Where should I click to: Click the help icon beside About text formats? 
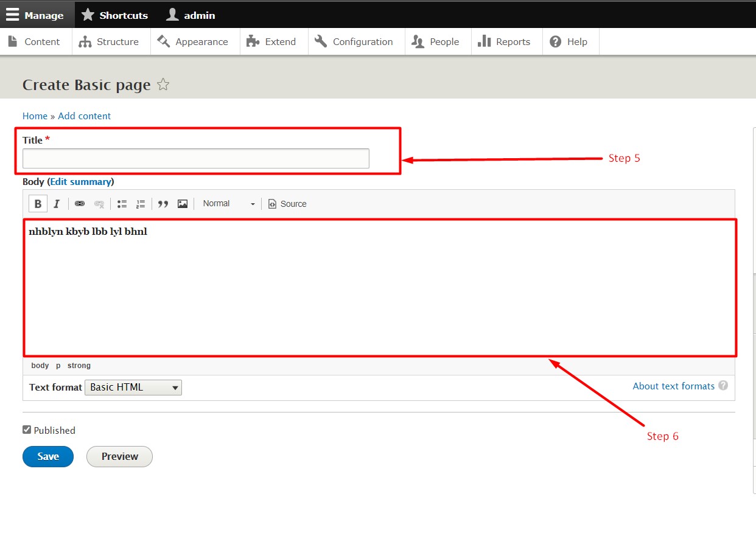pyautogui.click(x=723, y=385)
